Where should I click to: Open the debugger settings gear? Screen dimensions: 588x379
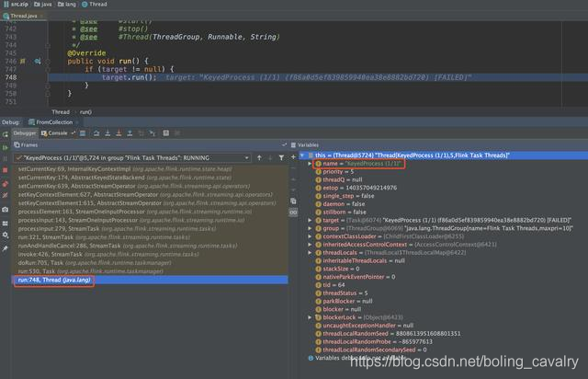pos(6,235)
